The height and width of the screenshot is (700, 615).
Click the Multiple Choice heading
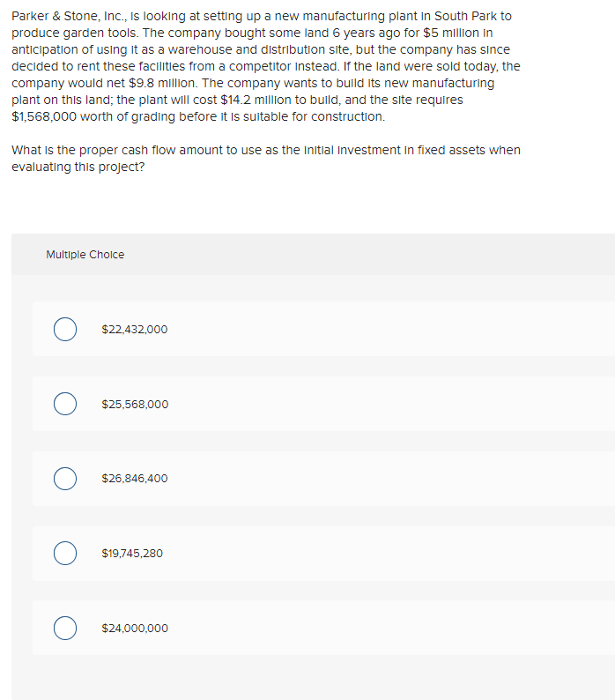[85, 255]
